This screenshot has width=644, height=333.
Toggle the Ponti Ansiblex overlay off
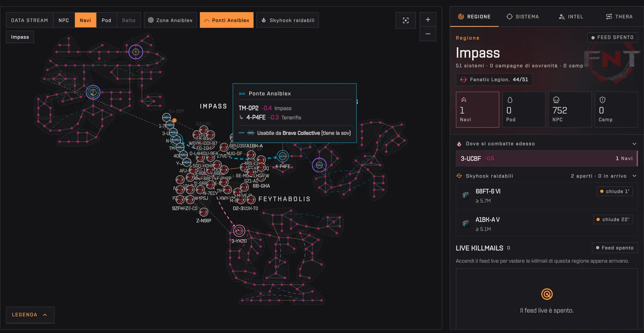[x=227, y=20]
